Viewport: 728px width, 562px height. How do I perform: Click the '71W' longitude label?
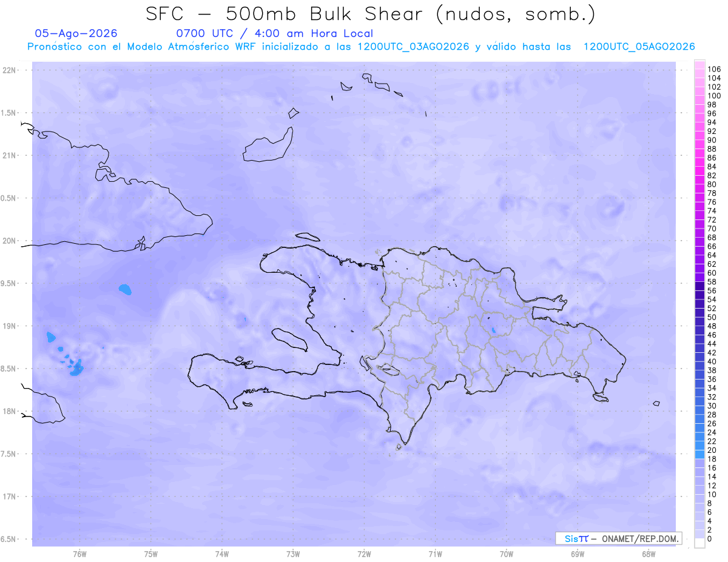[435, 554]
